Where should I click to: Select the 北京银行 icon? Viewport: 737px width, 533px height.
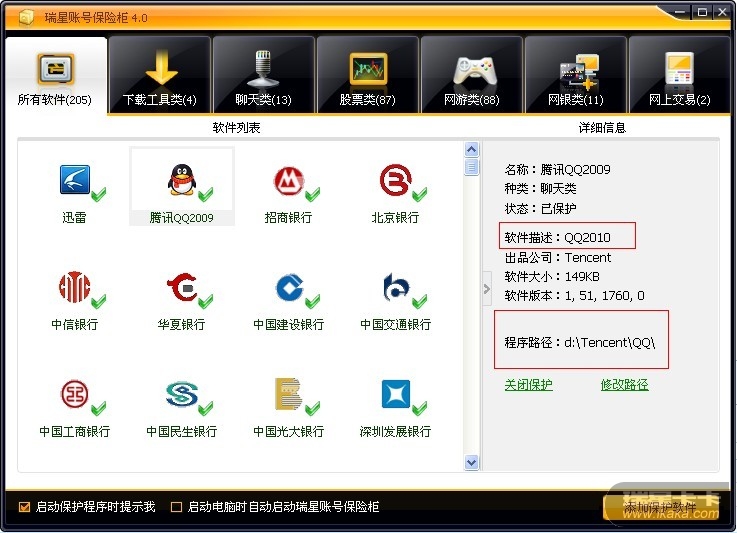(x=396, y=180)
